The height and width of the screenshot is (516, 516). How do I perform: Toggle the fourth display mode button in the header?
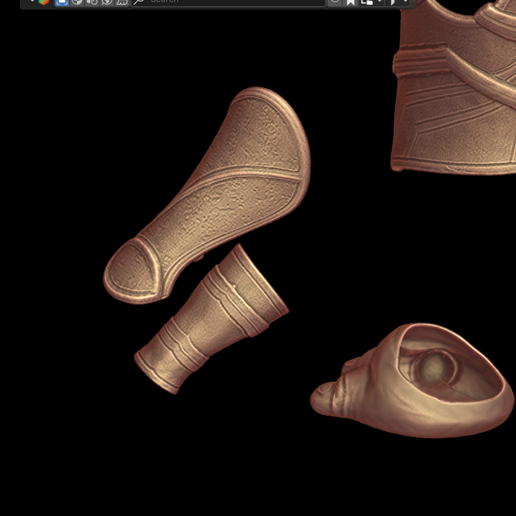pos(107,2)
